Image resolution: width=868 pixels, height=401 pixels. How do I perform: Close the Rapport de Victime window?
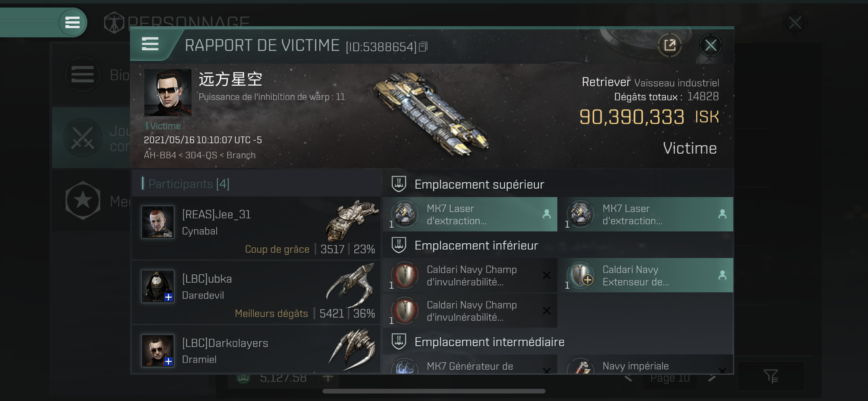click(x=710, y=45)
